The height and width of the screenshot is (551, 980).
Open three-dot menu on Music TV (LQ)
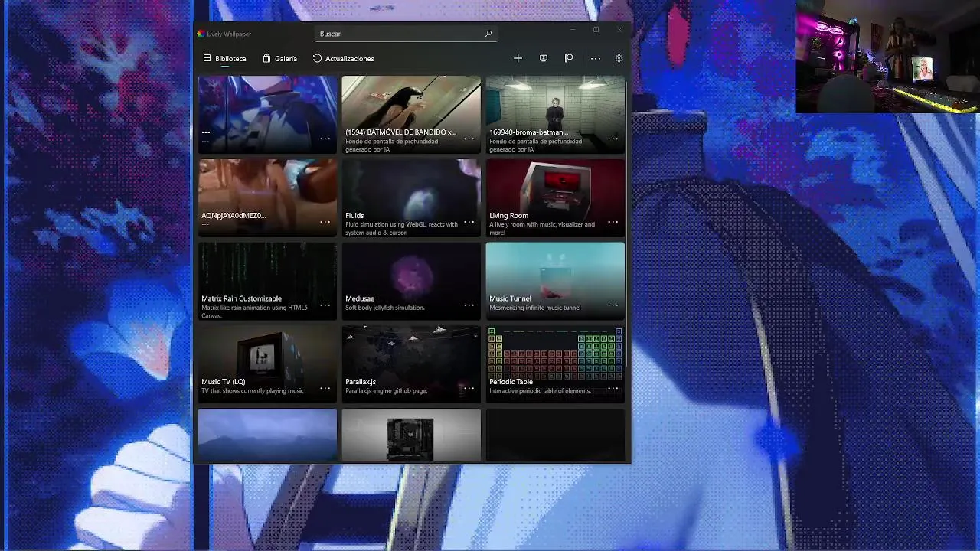click(x=325, y=388)
